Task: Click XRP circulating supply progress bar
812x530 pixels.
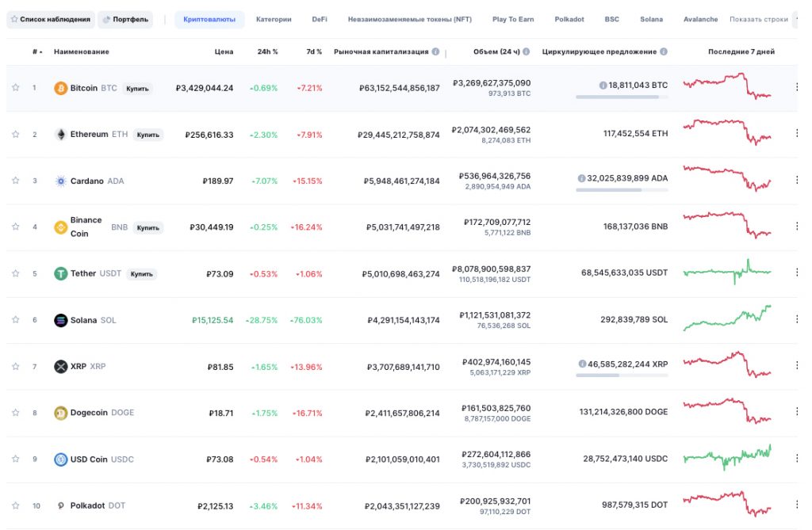Action: (x=622, y=376)
